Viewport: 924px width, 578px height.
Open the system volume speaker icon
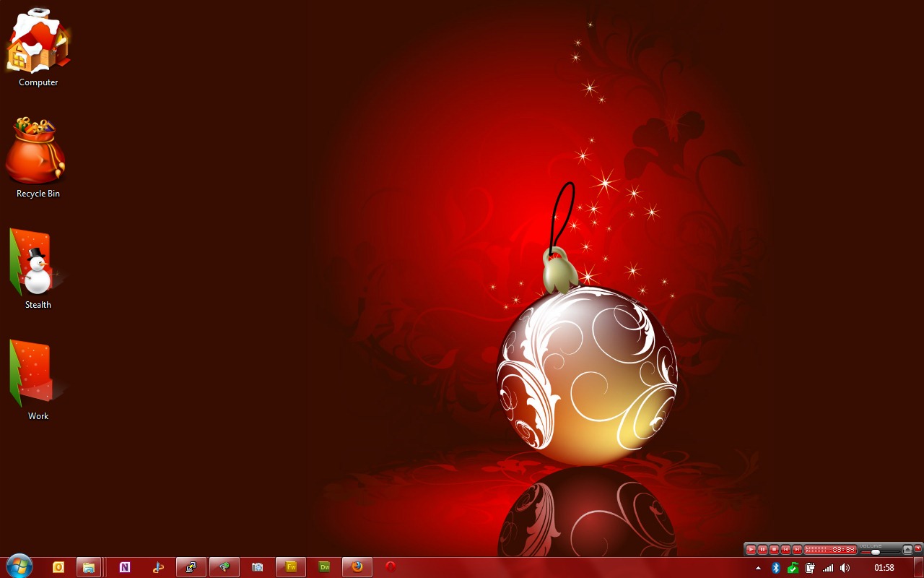pyautogui.click(x=845, y=568)
